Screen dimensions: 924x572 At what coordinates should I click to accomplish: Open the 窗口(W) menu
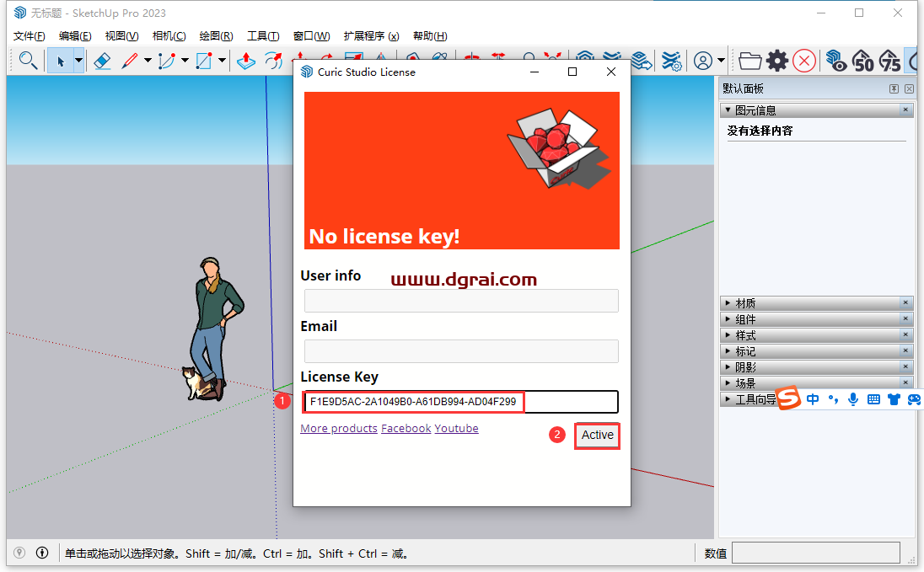pos(311,36)
